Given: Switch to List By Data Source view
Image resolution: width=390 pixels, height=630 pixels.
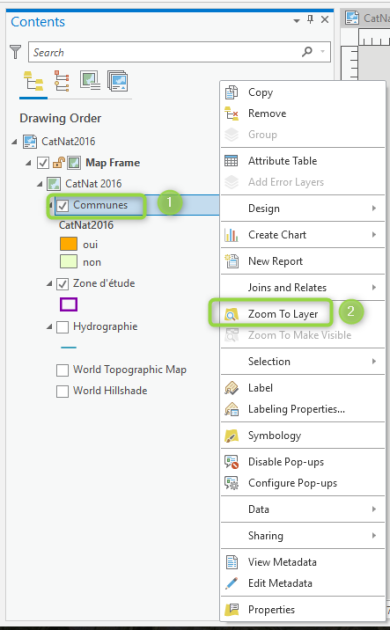Looking at the screenshot, I should [x=61, y=81].
